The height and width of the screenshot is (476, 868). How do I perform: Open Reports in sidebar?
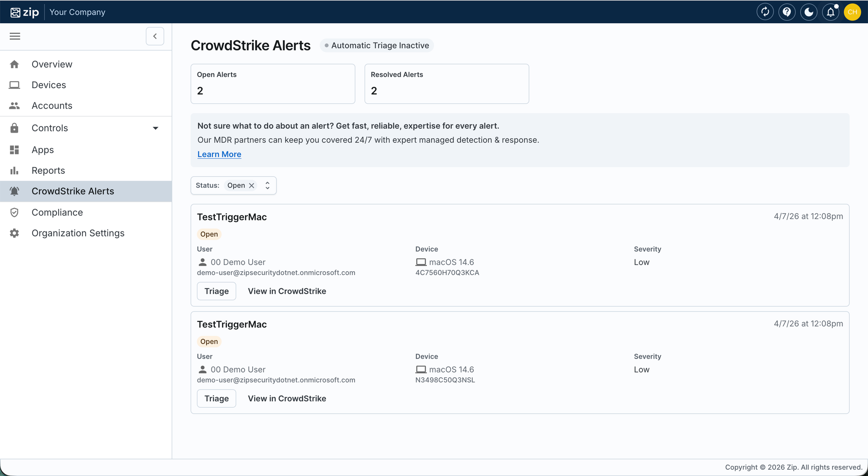(x=86, y=170)
